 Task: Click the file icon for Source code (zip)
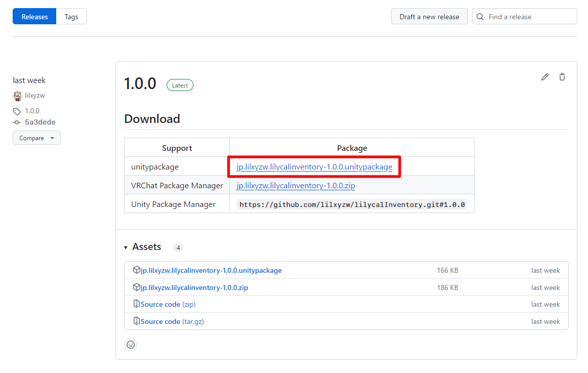[x=136, y=304]
